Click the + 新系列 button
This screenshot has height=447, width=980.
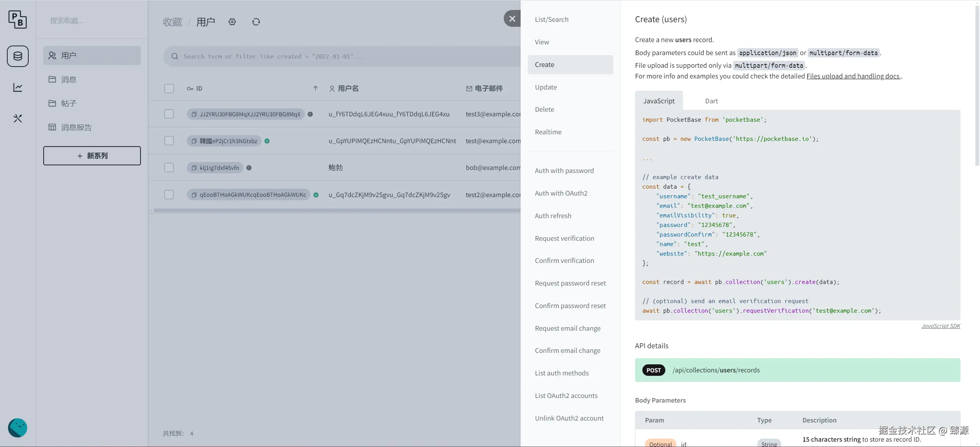(x=92, y=156)
